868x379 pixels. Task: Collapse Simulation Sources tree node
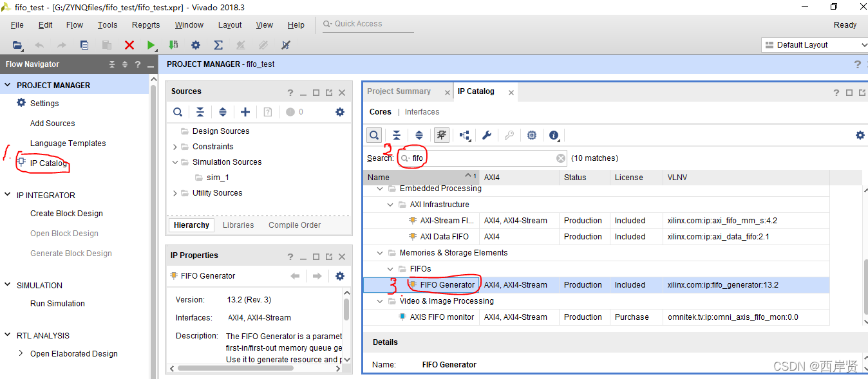click(175, 162)
